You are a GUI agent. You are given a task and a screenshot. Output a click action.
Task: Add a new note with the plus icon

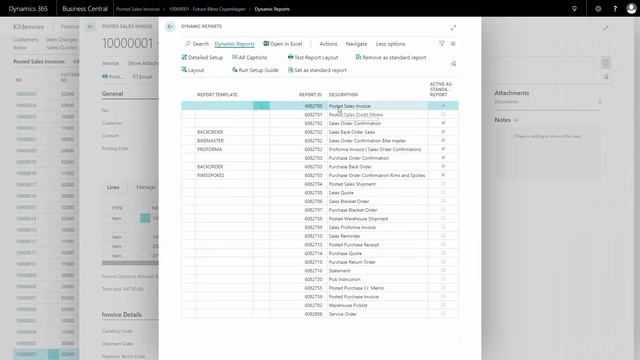(x=516, y=120)
